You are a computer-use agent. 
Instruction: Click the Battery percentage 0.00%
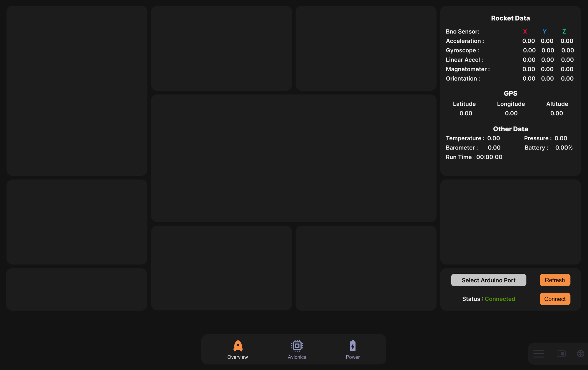point(564,148)
